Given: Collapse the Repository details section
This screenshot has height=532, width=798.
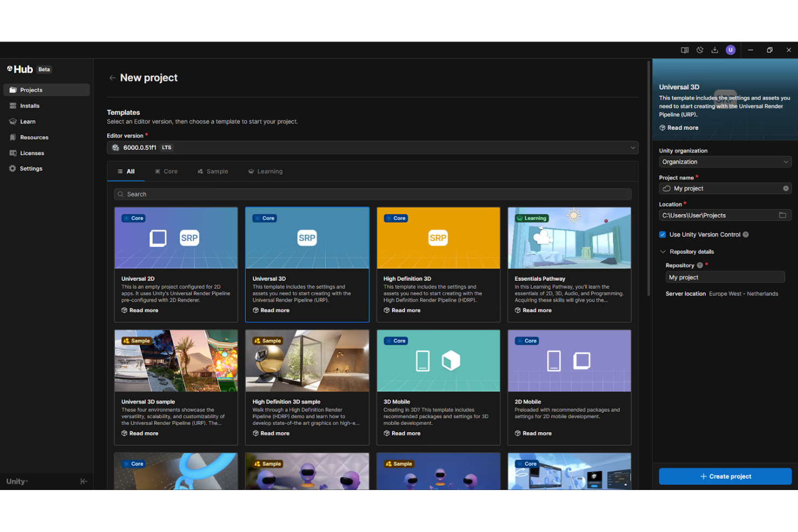Looking at the screenshot, I should (x=663, y=251).
